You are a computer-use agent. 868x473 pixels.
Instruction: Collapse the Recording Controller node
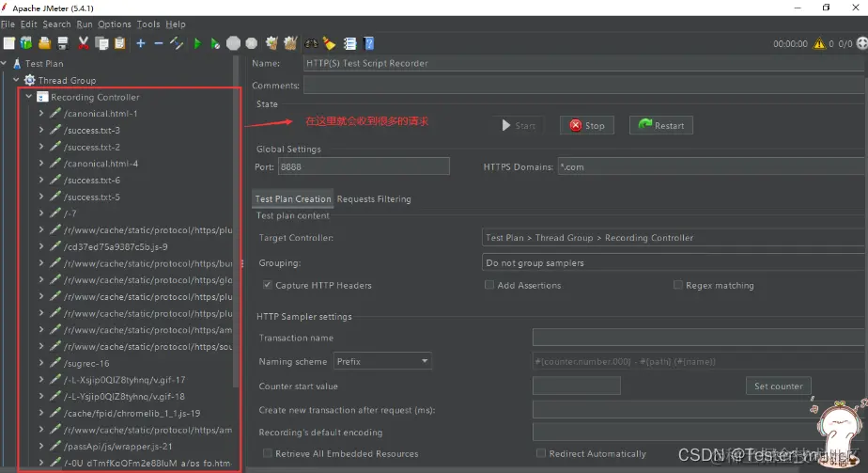29,96
